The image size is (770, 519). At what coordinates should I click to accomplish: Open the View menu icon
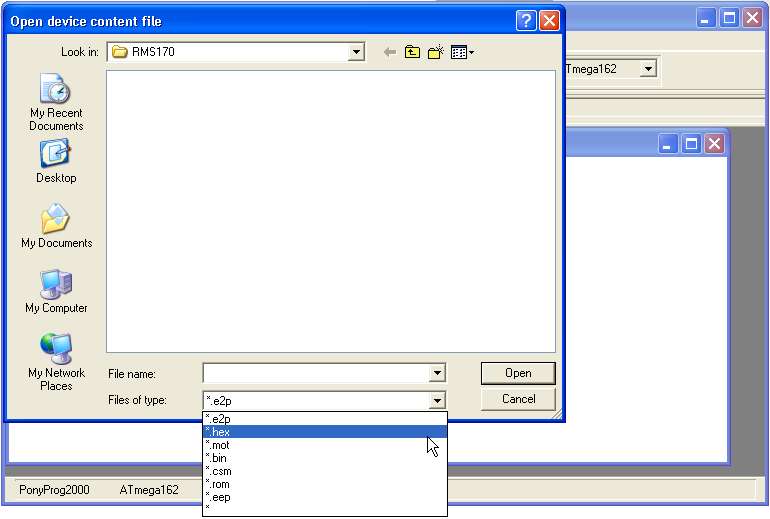(461, 52)
